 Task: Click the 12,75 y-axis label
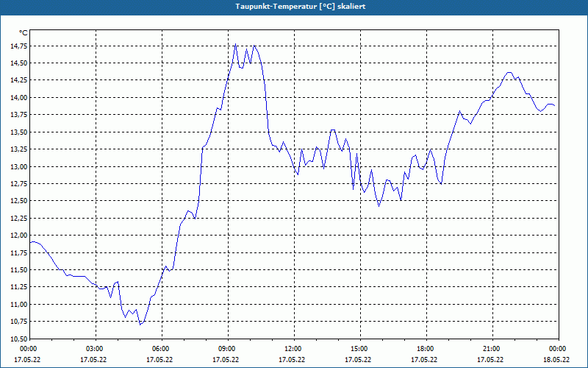pos(18,184)
